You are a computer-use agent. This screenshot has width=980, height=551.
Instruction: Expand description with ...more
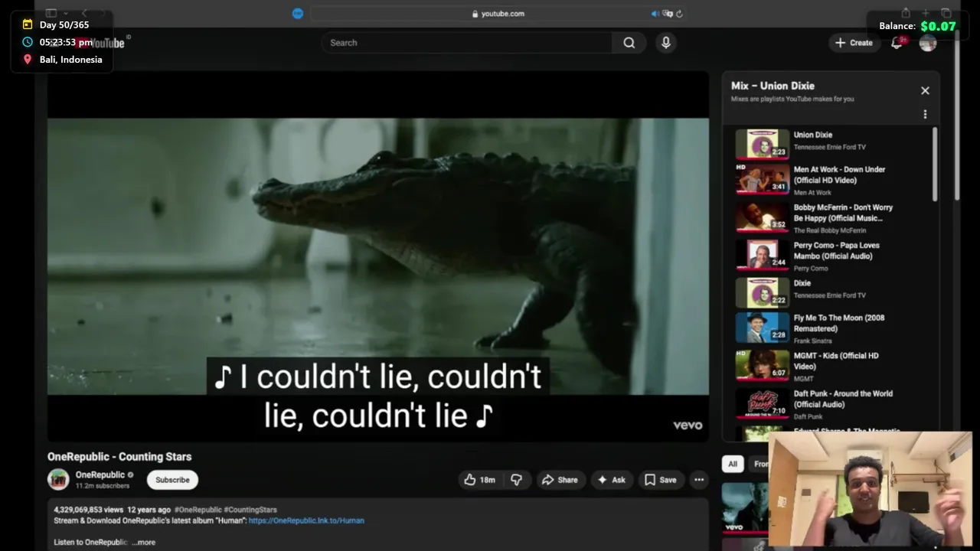coord(143,542)
